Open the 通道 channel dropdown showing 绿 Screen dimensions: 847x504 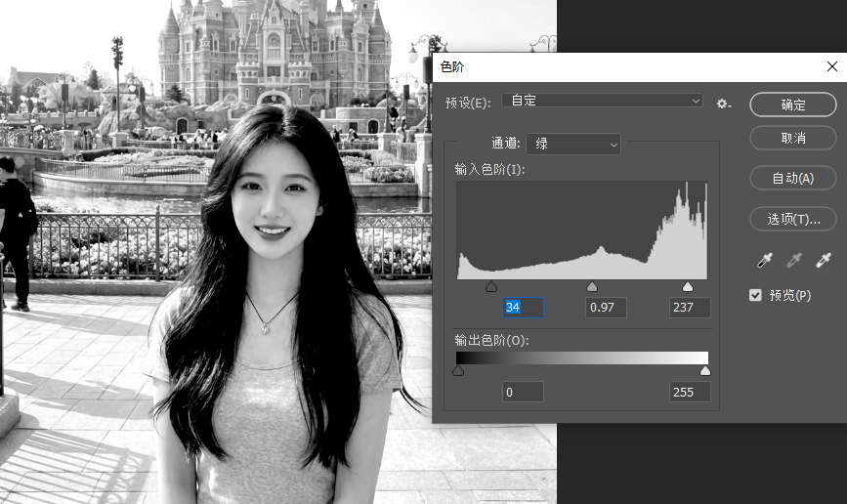(573, 144)
